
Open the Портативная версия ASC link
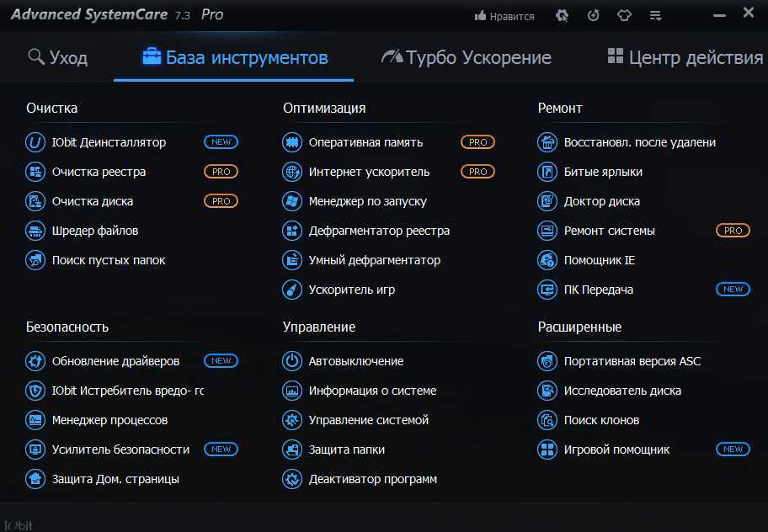[632, 361]
